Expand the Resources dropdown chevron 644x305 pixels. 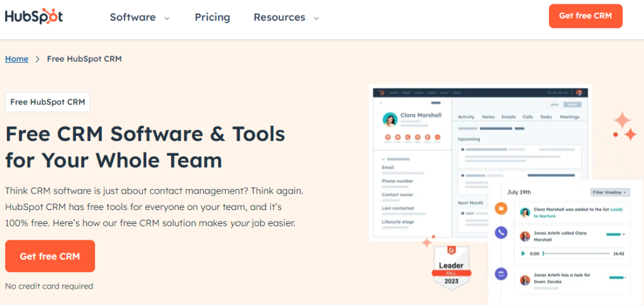pyautogui.click(x=316, y=18)
